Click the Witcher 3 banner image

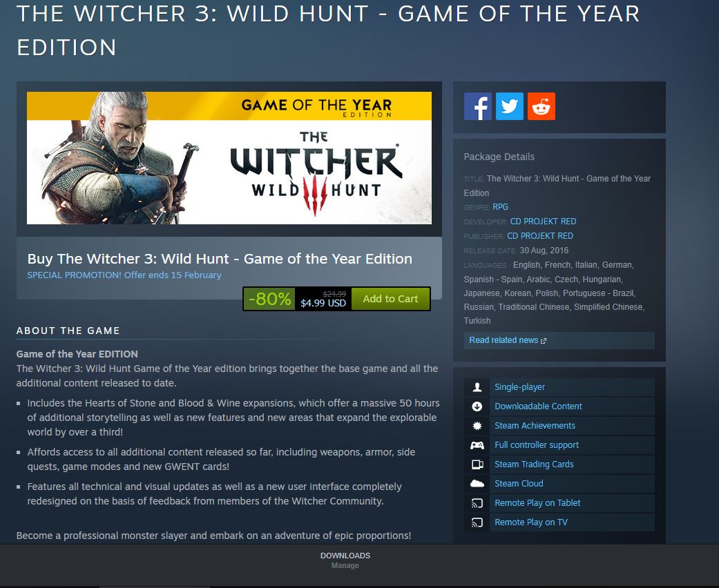(229, 158)
